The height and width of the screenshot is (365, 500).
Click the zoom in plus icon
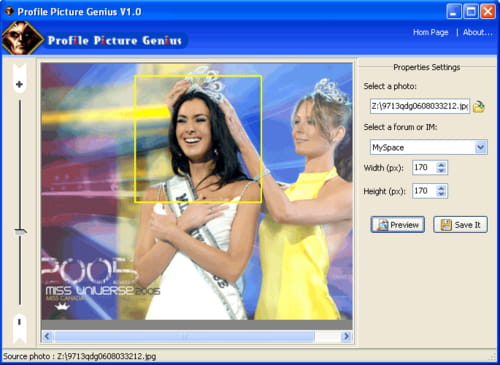19,84
